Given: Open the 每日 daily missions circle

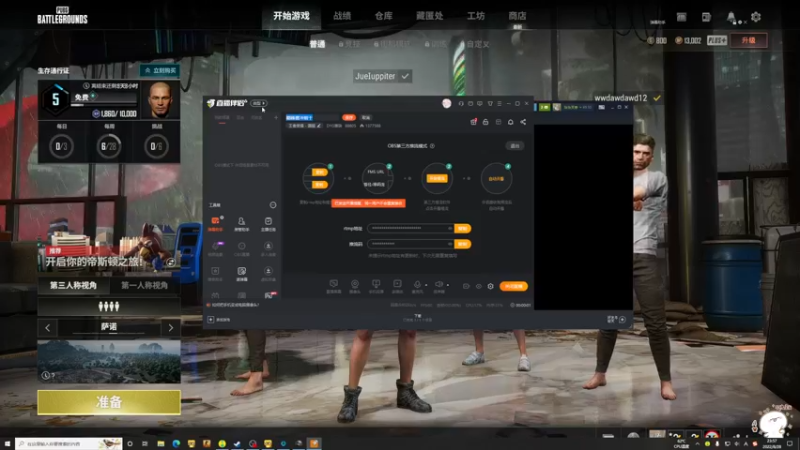Looking at the screenshot, I should pos(61,146).
